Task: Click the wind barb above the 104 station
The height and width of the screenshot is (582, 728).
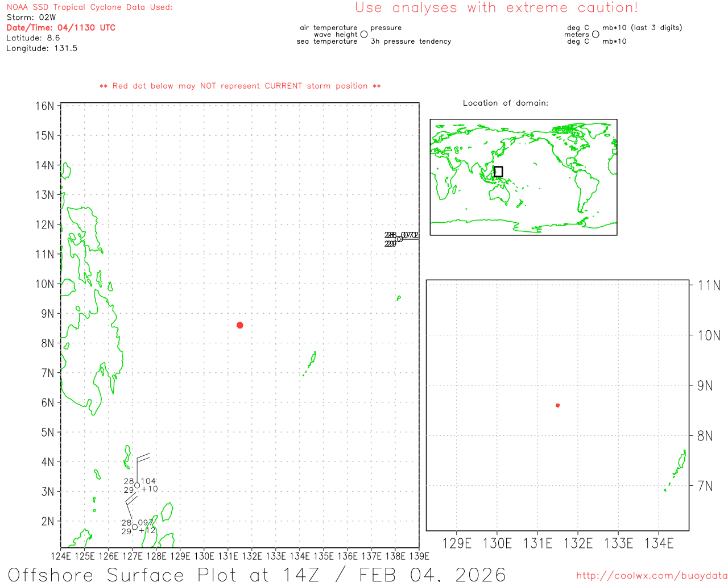Action: 142,467
